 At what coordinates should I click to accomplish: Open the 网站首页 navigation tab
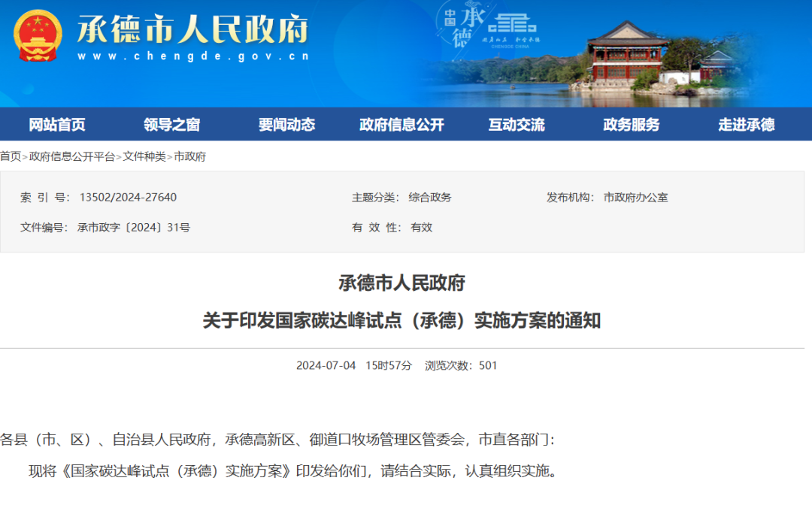pyautogui.click(x=57, y=125)
